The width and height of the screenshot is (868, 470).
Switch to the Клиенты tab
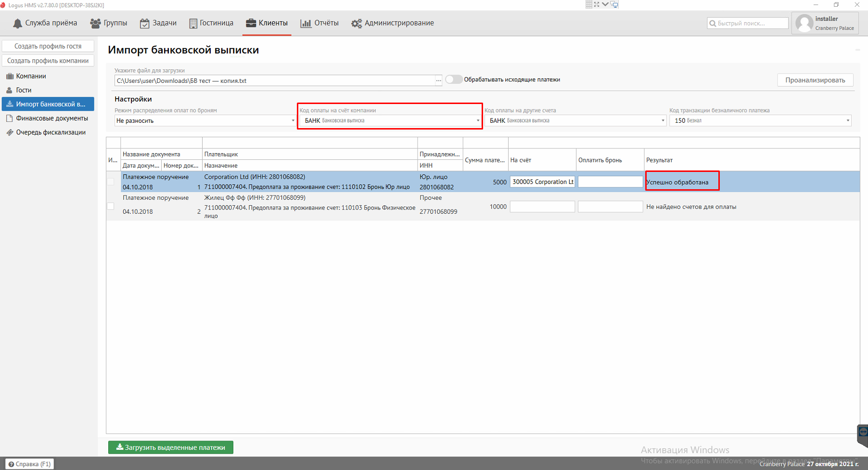[267, 23]
